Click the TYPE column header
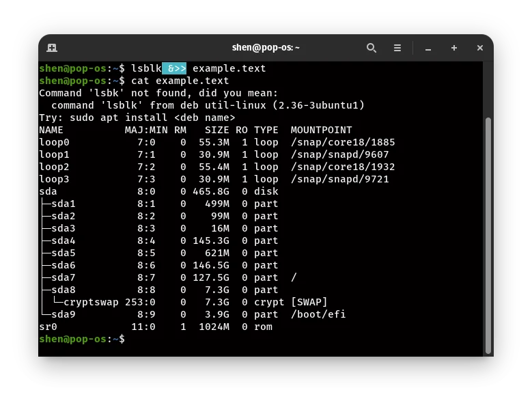The height and width of the screenshot is (399, 532). click(266, 130)
